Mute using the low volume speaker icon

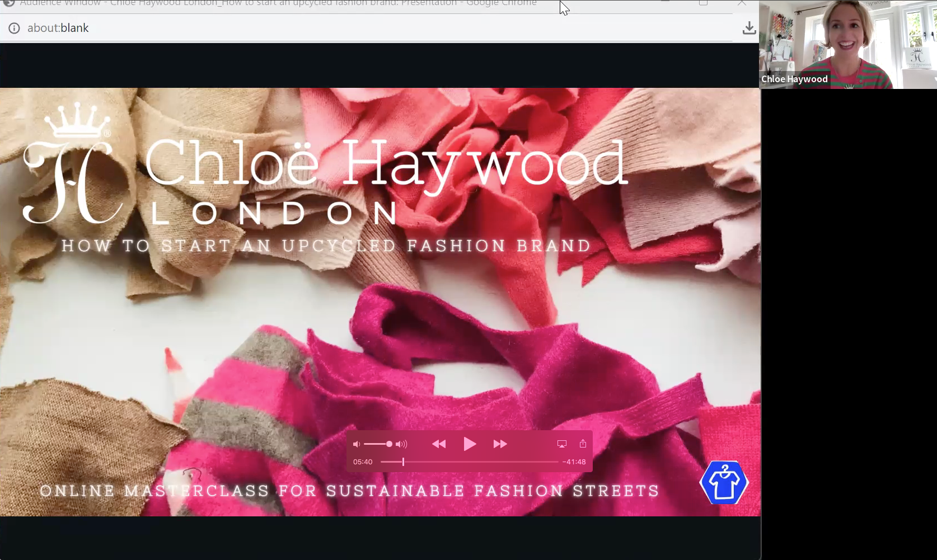point(357,444)
